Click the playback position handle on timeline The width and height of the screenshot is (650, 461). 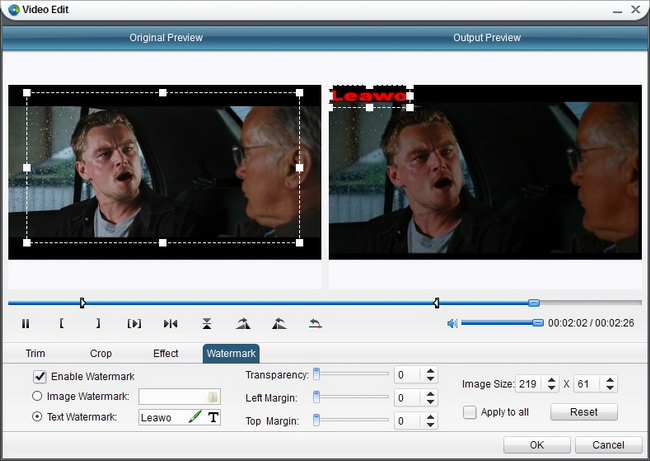click(534, 303)
